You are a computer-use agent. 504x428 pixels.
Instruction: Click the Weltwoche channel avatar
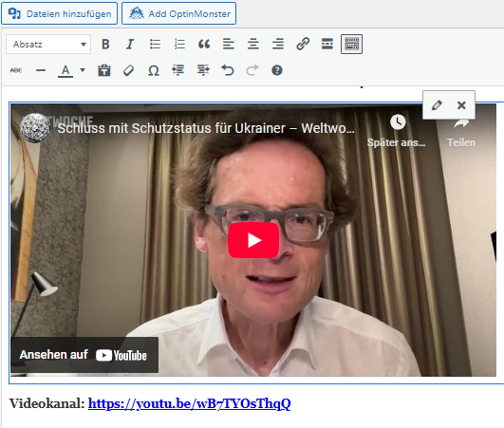pos(35,128)
